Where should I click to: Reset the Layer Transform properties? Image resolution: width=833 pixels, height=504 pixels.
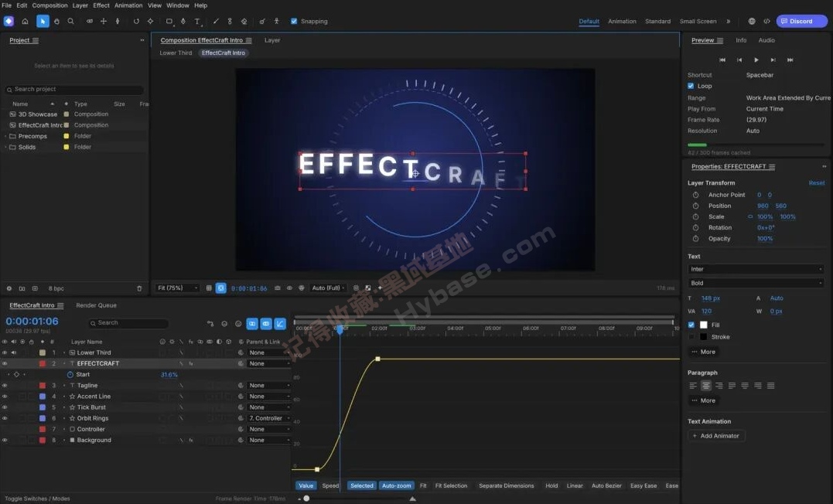click(817, 182)
